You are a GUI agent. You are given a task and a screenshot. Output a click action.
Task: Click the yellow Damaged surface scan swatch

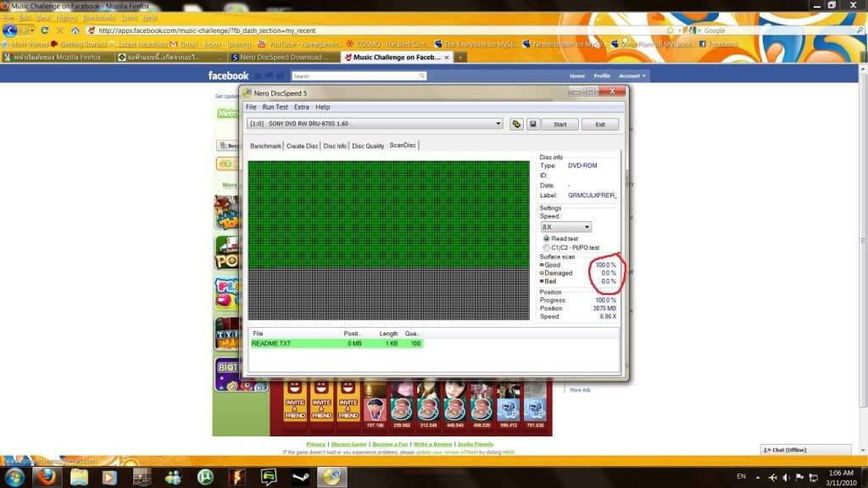pyautogui.click(x=542, y=273)
